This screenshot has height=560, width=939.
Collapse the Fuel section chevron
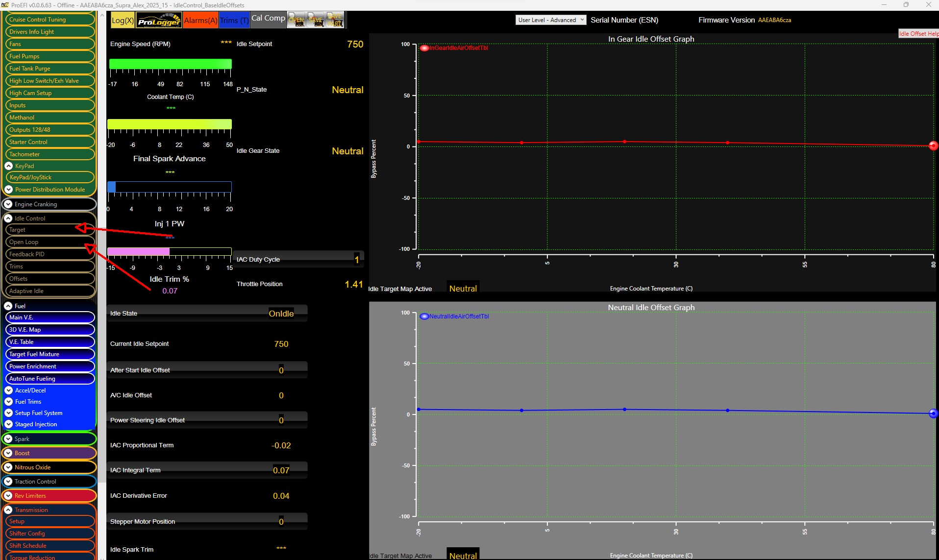pyautogui.click(x=8, y=306)
